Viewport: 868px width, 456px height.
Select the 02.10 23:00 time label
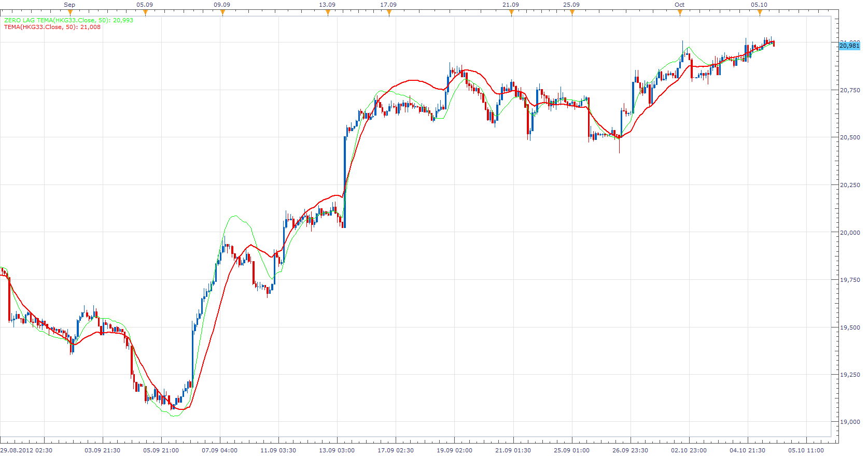[x=689, y=450]
